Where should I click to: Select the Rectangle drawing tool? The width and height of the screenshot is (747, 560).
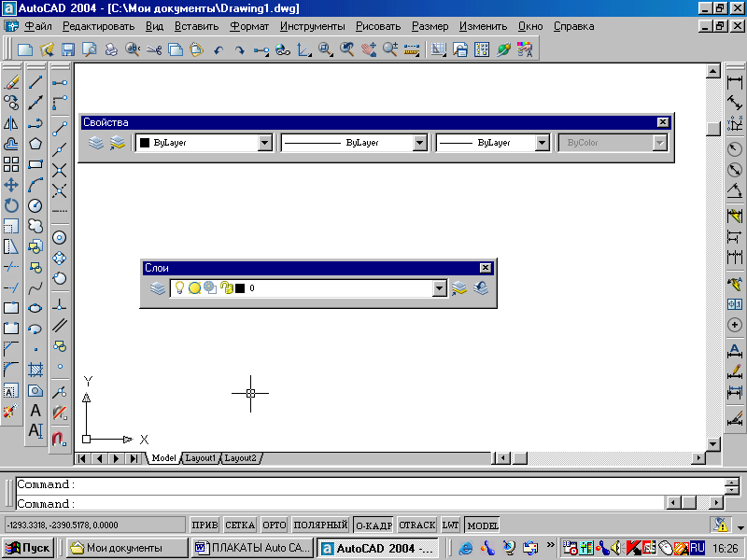tap(35, 164)
